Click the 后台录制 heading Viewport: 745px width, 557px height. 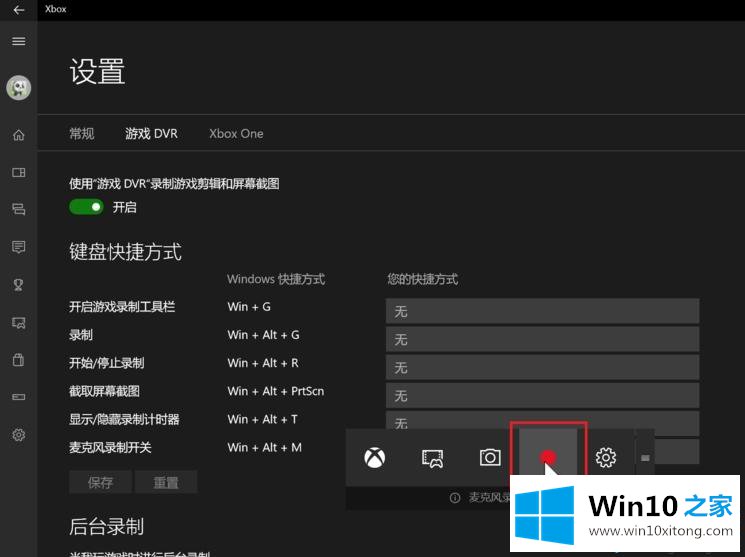click(x=106, y=526)
